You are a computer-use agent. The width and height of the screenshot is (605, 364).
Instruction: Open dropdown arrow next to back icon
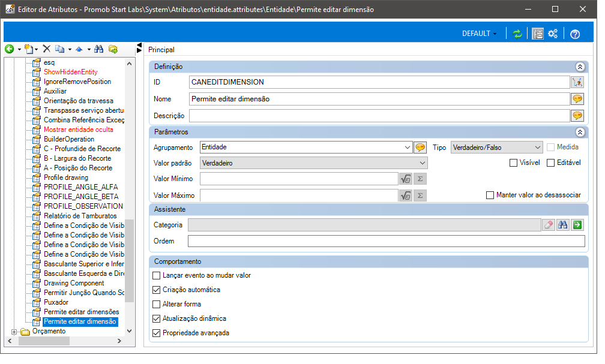coord(19,49)
